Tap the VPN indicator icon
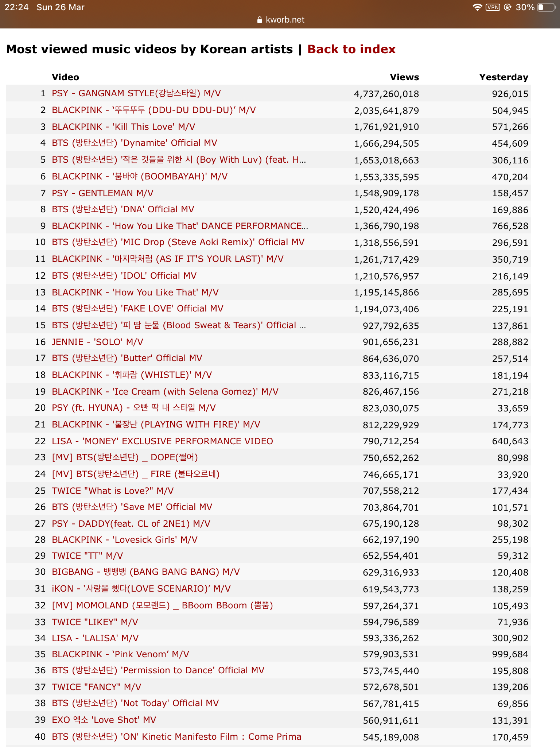Screen dimensions: 560x747 [x=493, y=7]
